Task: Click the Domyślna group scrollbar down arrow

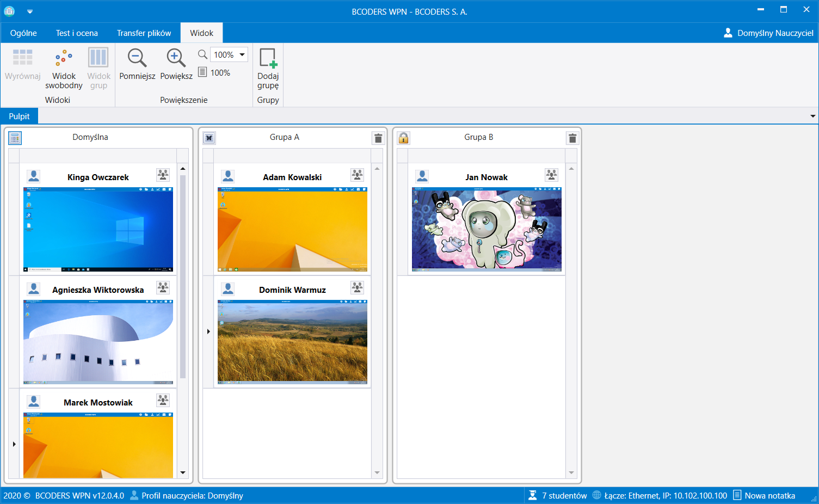Action: click(183, 472)
